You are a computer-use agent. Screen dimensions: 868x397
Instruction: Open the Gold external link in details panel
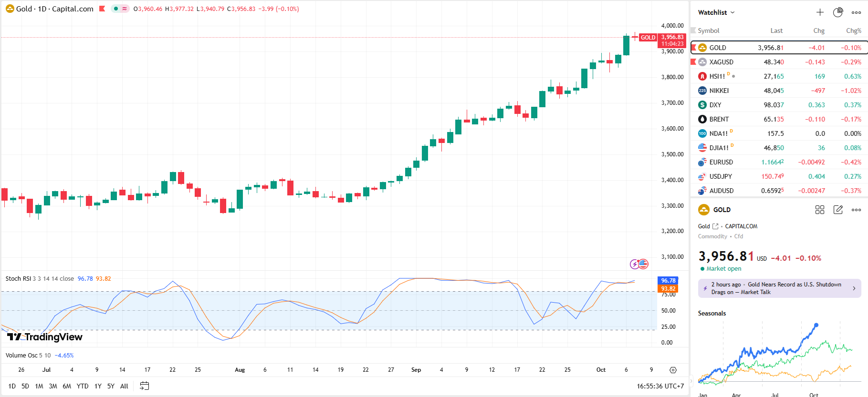[715, 226]
